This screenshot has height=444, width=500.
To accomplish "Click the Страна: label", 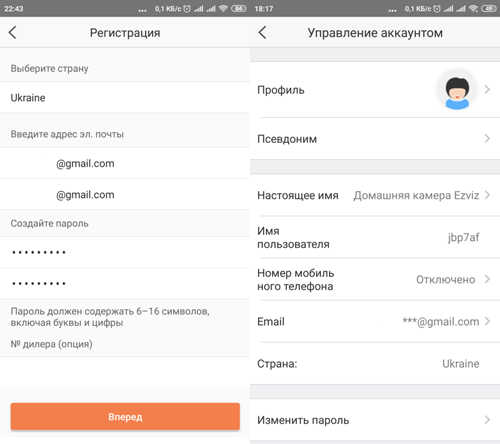I will point(277,363).
